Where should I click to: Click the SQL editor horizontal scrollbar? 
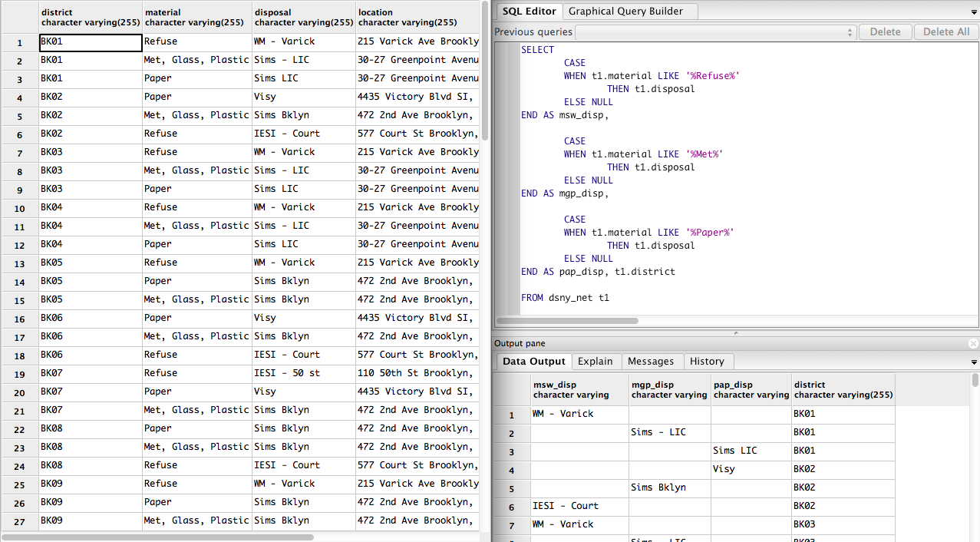point(568,321)
